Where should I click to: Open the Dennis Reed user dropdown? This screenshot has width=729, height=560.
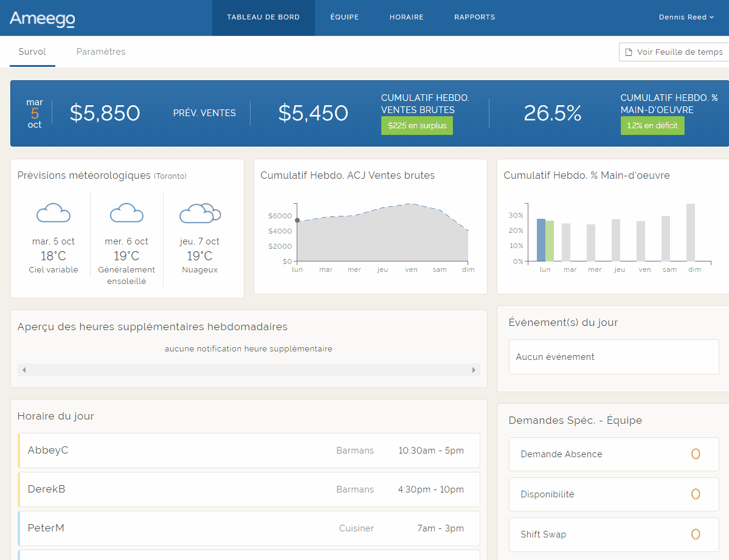click(x=686, y=17)
